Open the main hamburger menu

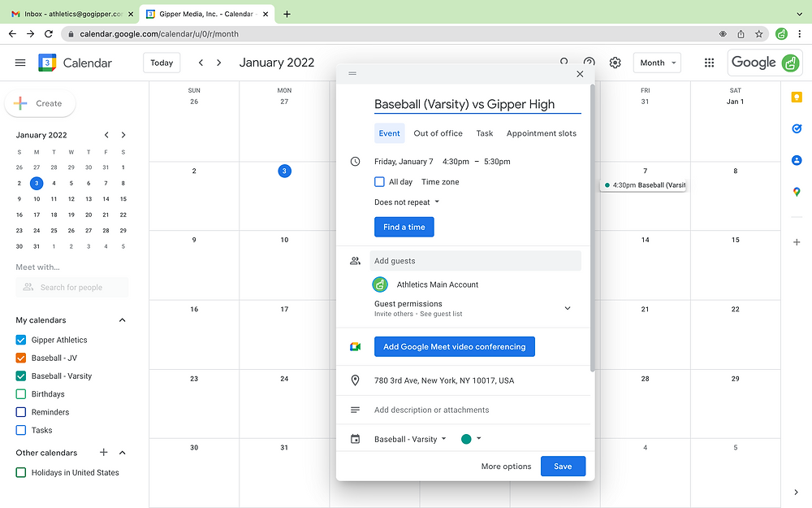click(x=20, y=63)
